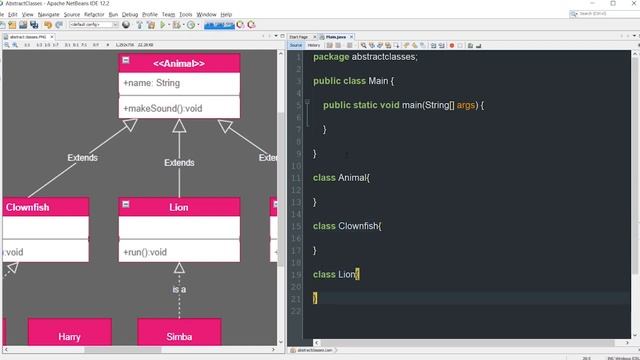Screen dimensions: 640x360
Task: Click the Profile Project clock icon
Action: [x=191, y=25]
